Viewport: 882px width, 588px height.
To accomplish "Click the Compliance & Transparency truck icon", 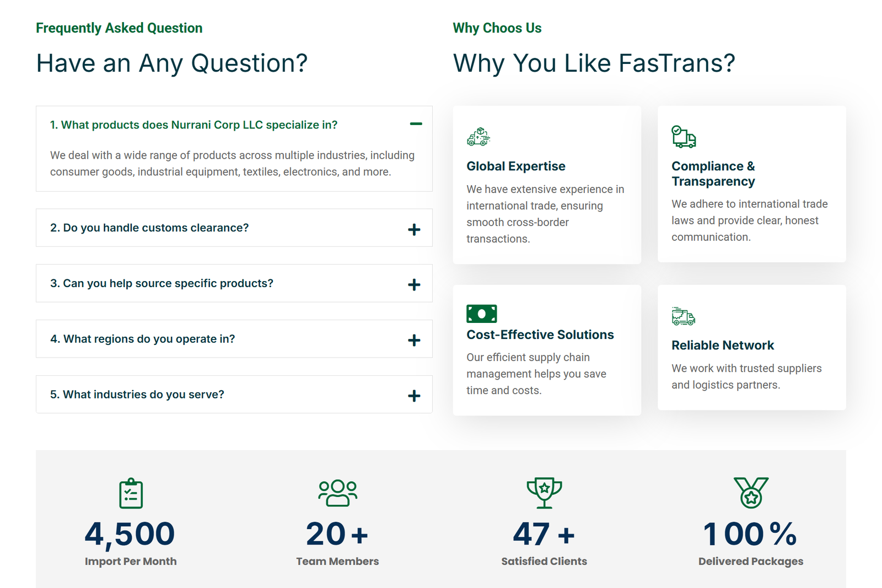I will [684, 137].
